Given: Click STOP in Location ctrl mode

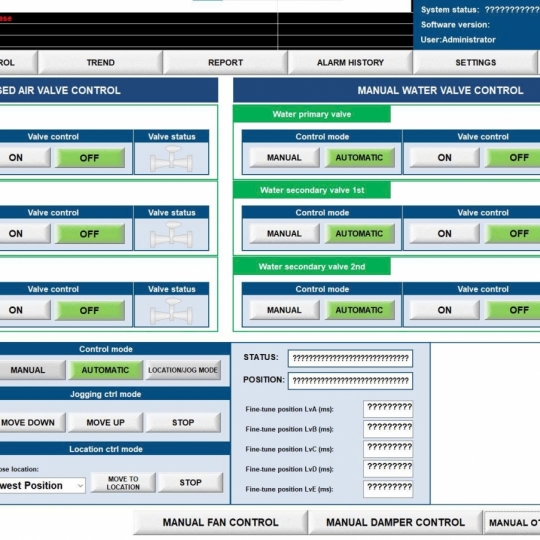Looking at the screenshot, I should pos(190,483).
